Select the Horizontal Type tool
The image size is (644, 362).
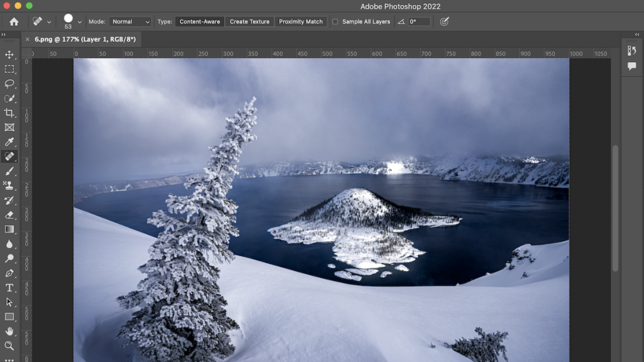[9, 288]
